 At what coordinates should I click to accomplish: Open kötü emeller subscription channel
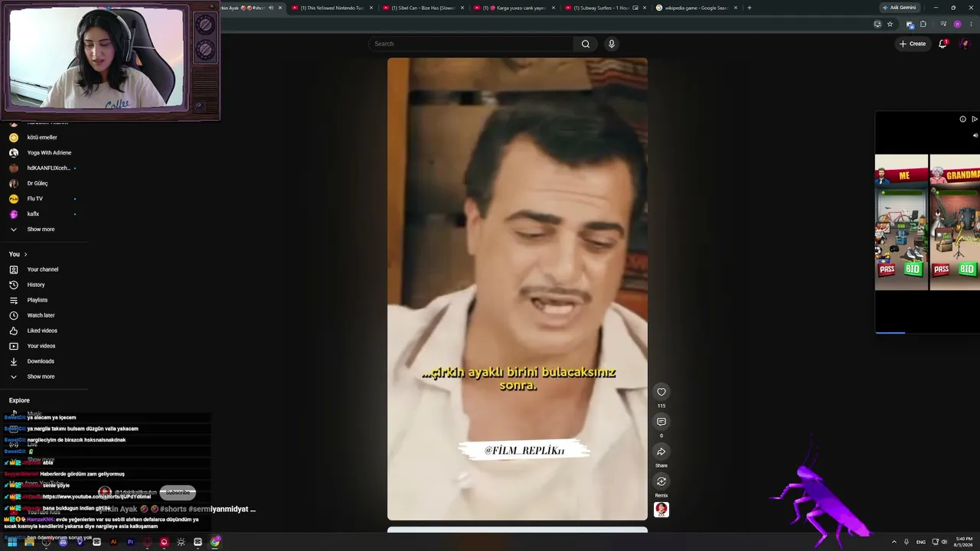[43, 138]
